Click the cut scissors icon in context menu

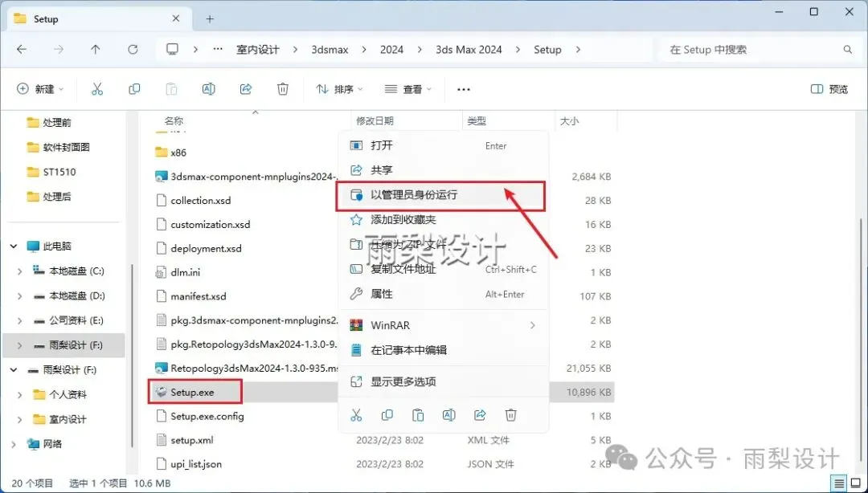(357, 415)
